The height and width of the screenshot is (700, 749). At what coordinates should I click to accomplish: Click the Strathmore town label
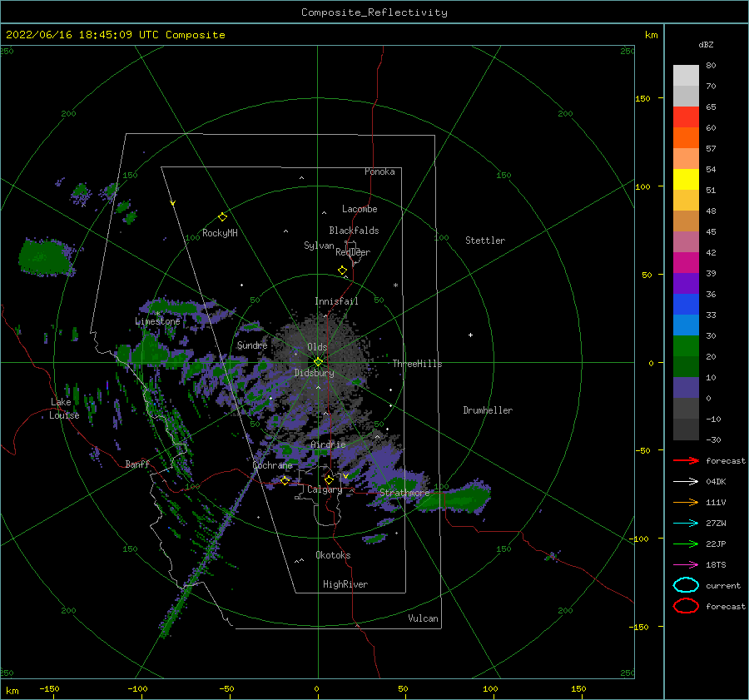[x=404, y=493]
